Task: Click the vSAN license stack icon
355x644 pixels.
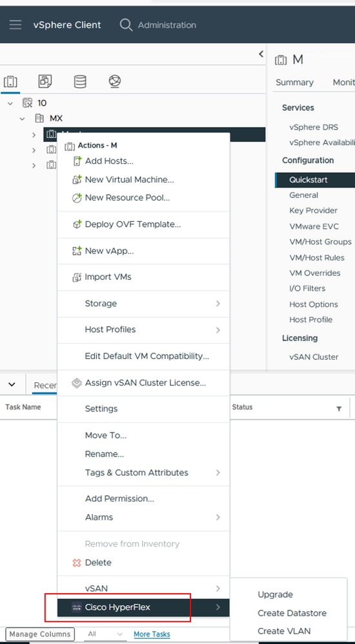Action: tap(77, 383)
